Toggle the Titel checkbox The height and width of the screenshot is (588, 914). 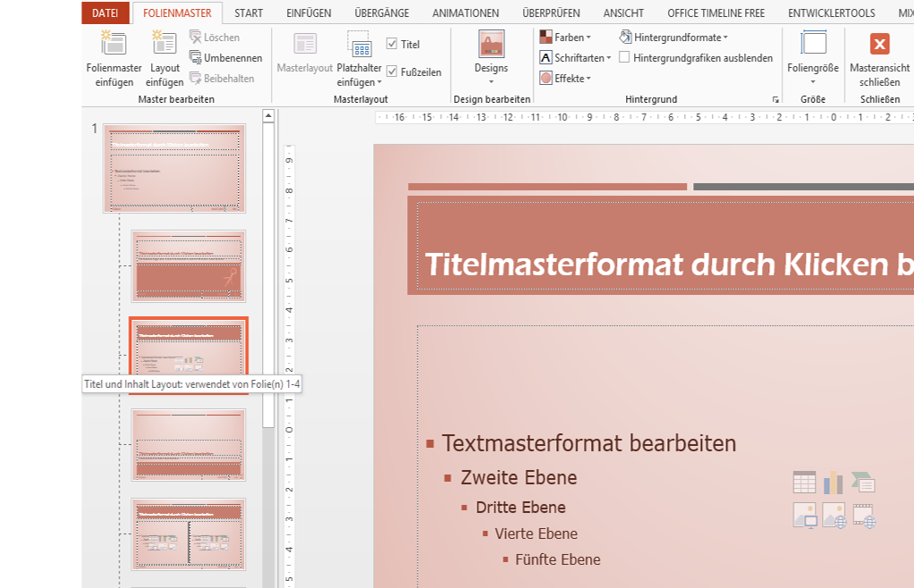click(x=393, y=44)
